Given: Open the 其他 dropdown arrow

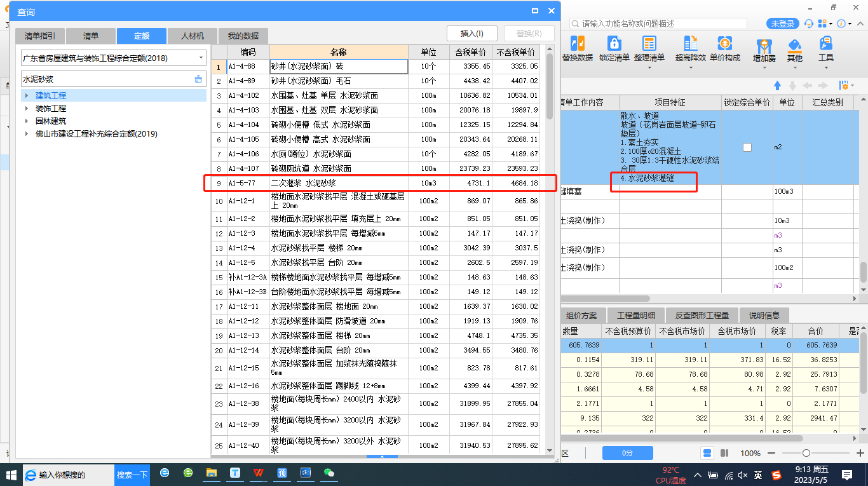Looking at the screenshot, I should point(794,67).
